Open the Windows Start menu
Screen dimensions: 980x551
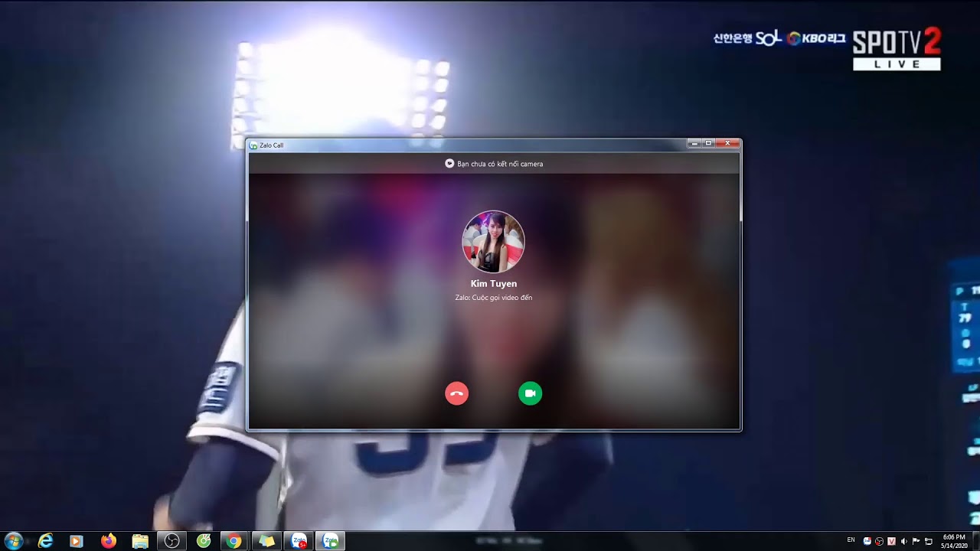(13, 541)
